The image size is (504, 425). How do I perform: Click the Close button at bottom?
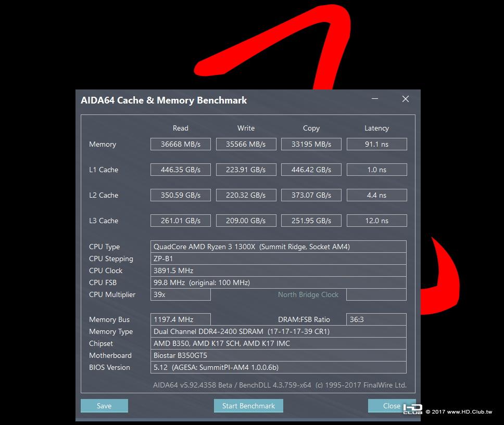click(x=392, y=406)
